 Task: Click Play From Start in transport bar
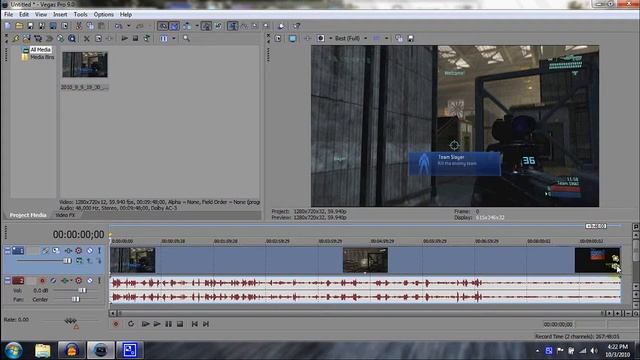pos(146,324)
